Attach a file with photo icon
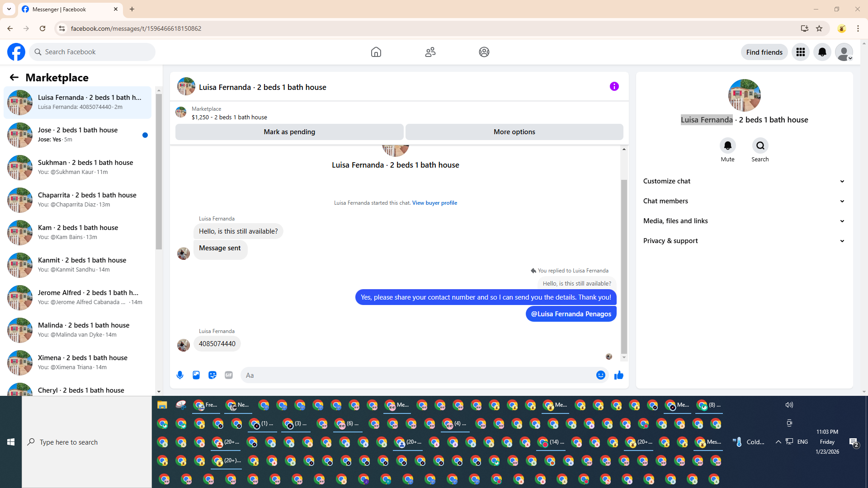This screenshot has width=868, height=488. [196, 375]
